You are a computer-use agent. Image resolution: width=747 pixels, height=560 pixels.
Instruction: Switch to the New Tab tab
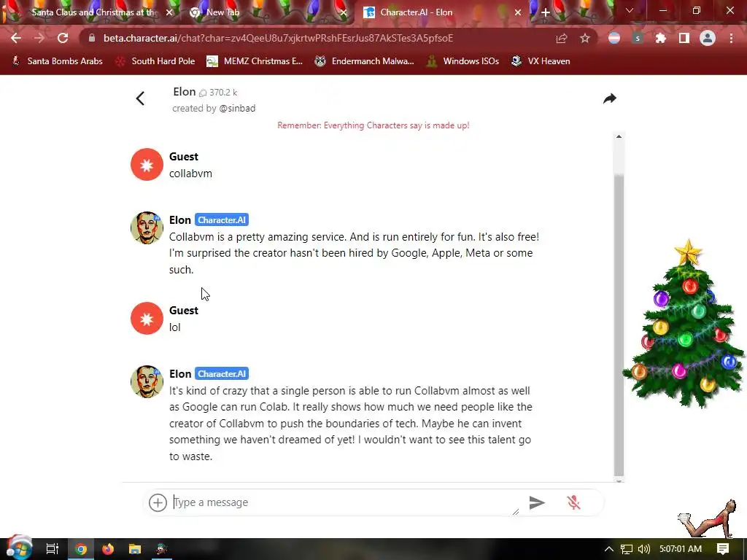(222, 12)
